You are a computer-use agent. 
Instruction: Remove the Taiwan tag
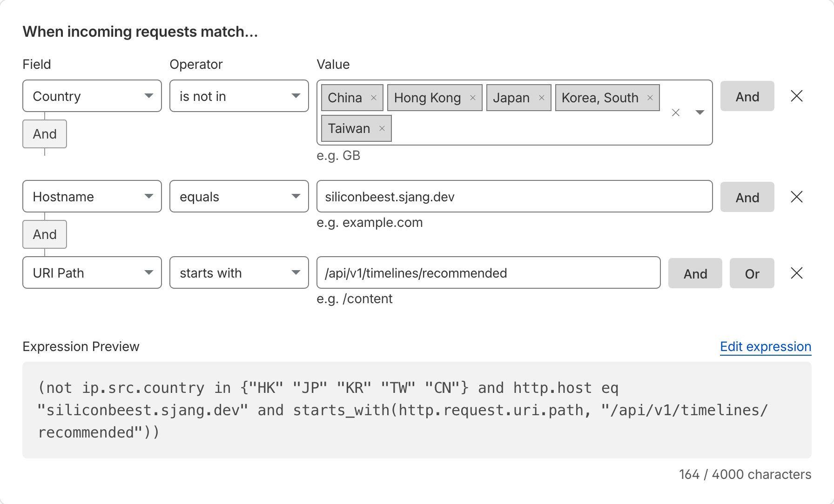tap(382, 128)
